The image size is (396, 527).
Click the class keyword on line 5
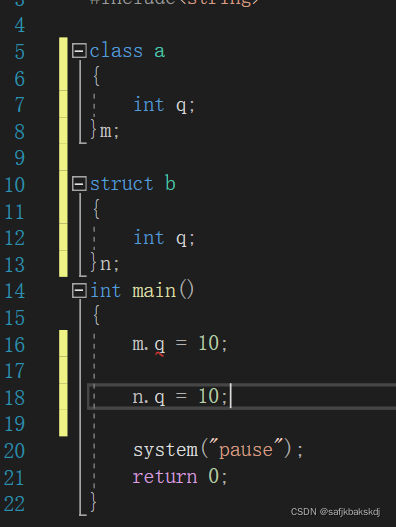116,51
